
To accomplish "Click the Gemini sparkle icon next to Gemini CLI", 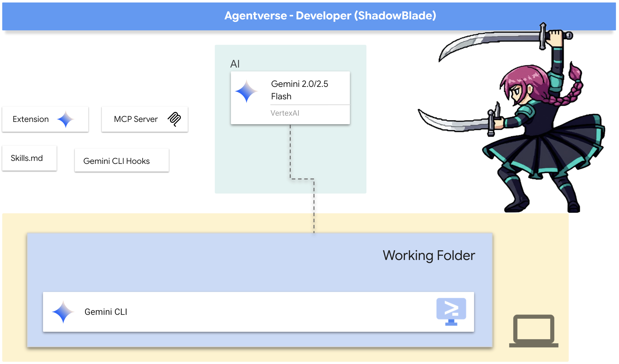I will point(63,312).
